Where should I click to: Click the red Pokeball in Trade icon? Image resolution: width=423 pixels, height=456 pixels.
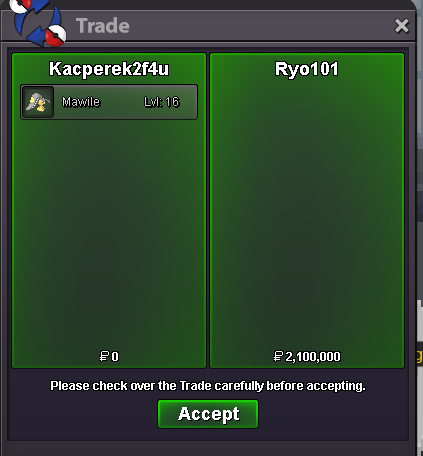[55, 35]
